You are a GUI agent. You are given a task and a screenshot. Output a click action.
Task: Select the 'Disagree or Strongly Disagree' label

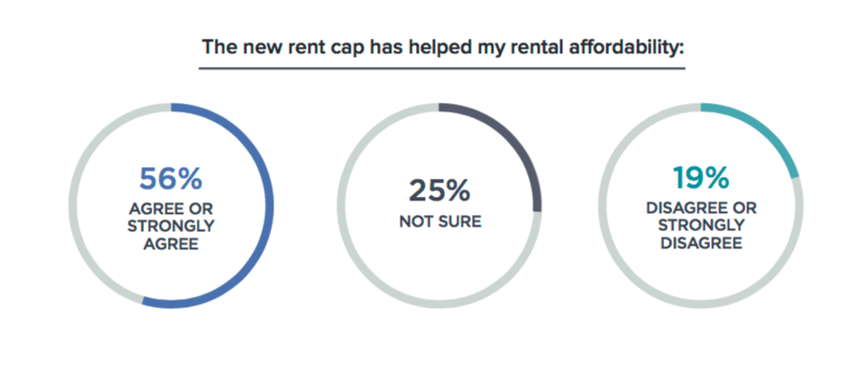701,226
